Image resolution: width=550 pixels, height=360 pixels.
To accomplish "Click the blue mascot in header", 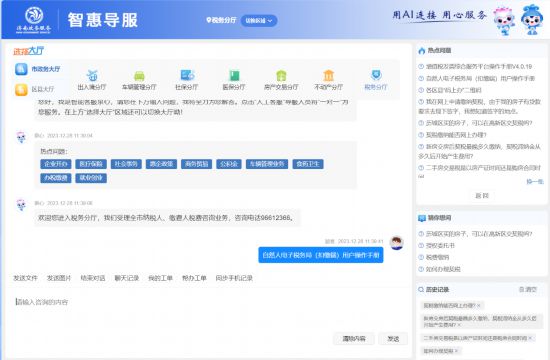I will pyautogui.click(x=531, y=20).
